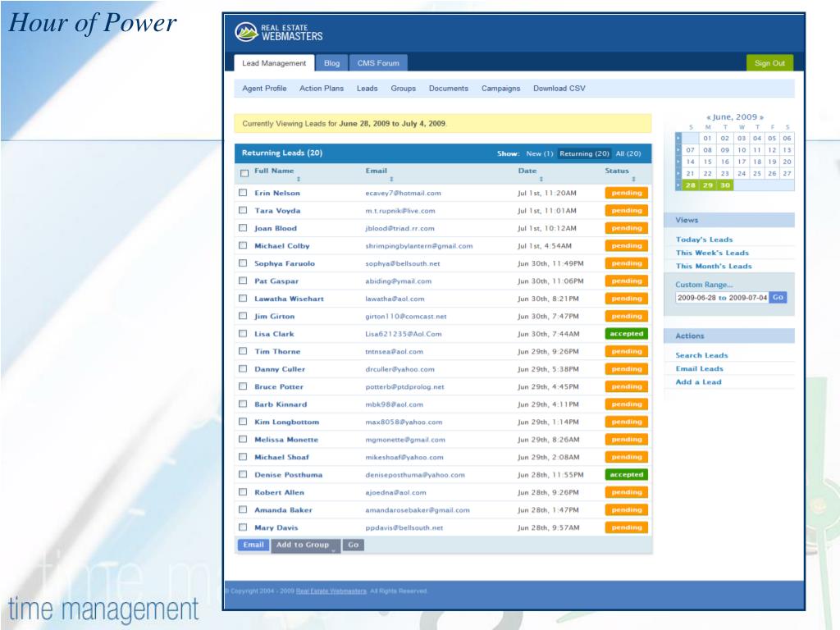This screenshot has width=840, height=630.
Task: Open the Groups menu item
Action: point(403,89)
